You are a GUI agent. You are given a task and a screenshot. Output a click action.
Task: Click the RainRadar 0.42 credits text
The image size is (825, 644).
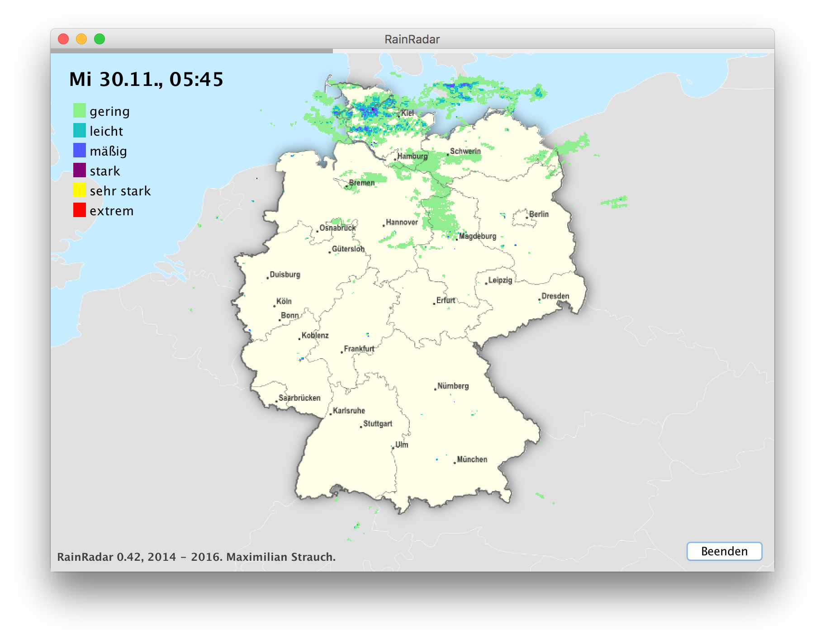coord(196,557)
